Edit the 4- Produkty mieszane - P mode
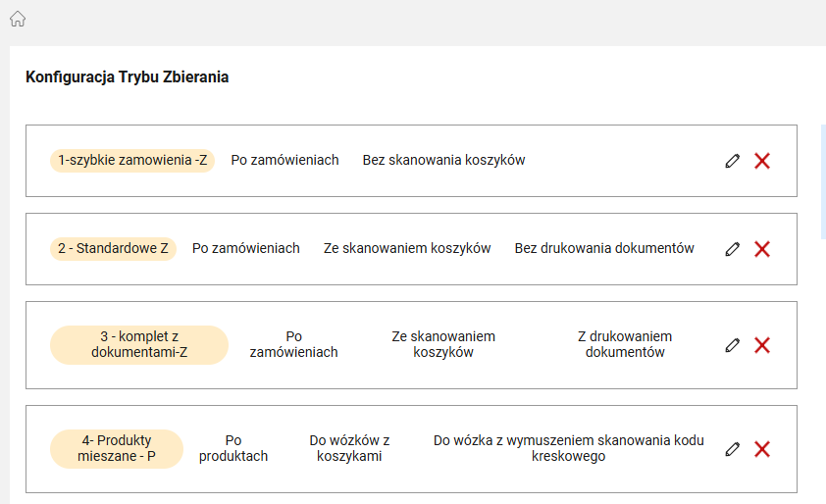This screenshot has width=826, height=504. pos(732,449)
